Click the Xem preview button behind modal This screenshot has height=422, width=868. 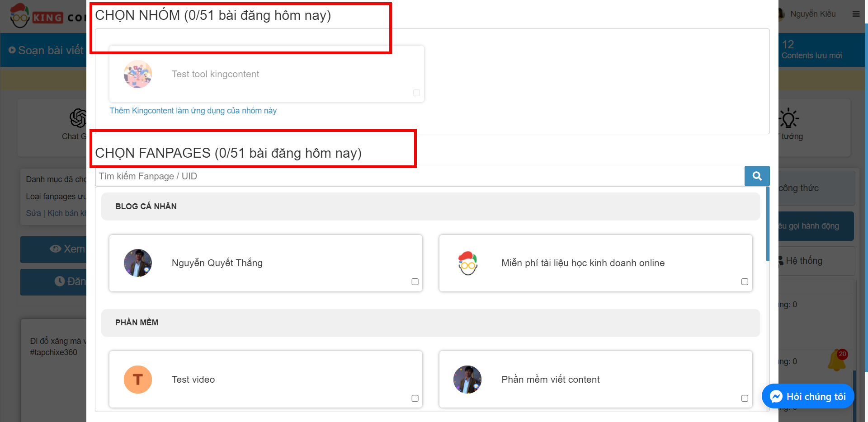(53, 249)
